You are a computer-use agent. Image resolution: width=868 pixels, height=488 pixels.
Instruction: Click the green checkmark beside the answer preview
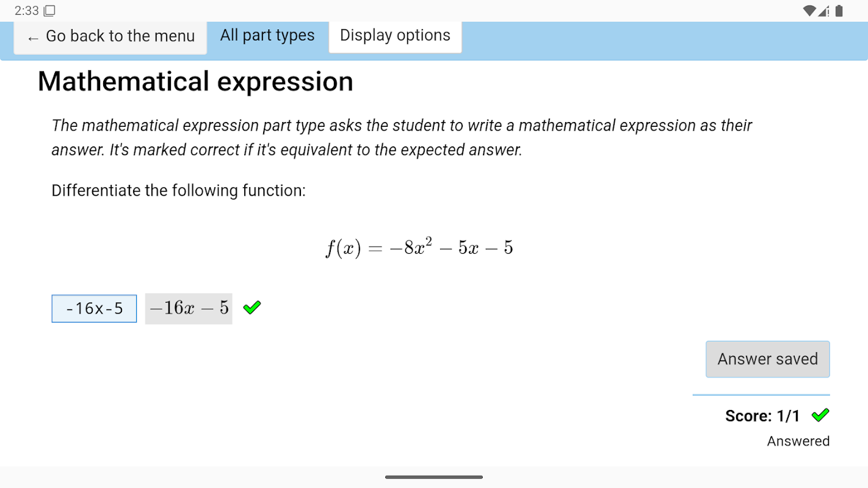[251, 307]
